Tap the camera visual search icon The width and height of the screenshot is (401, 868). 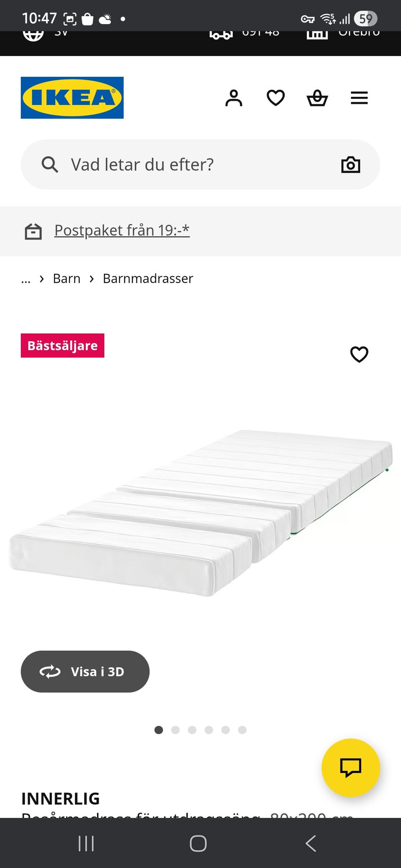pos(350,164)
